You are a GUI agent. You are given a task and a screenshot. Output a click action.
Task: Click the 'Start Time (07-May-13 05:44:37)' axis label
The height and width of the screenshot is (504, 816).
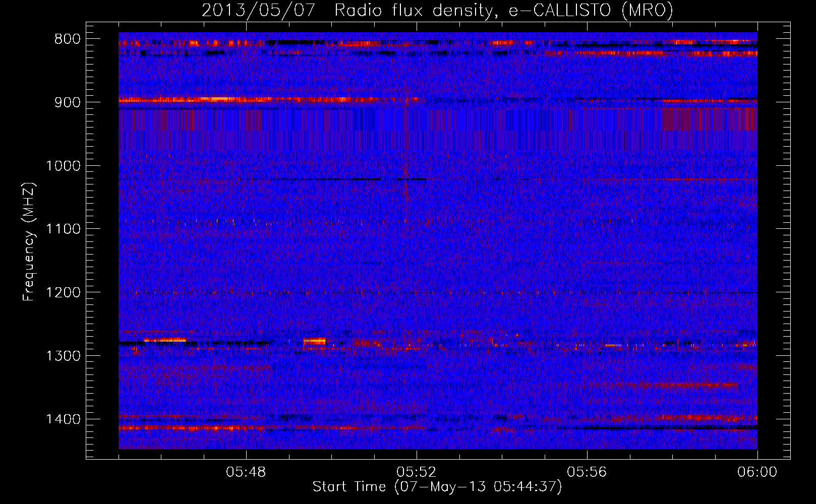437,487
